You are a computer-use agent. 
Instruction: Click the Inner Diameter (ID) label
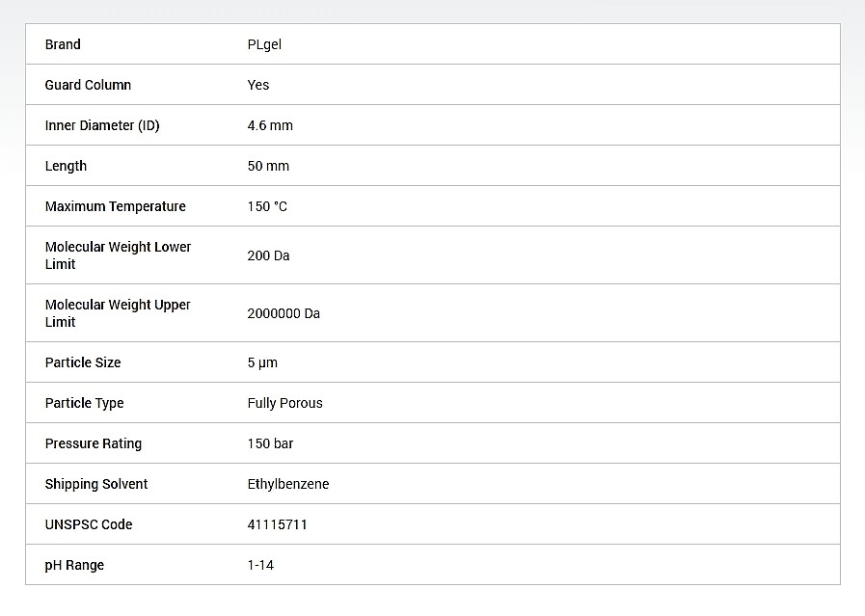[102, 125]
